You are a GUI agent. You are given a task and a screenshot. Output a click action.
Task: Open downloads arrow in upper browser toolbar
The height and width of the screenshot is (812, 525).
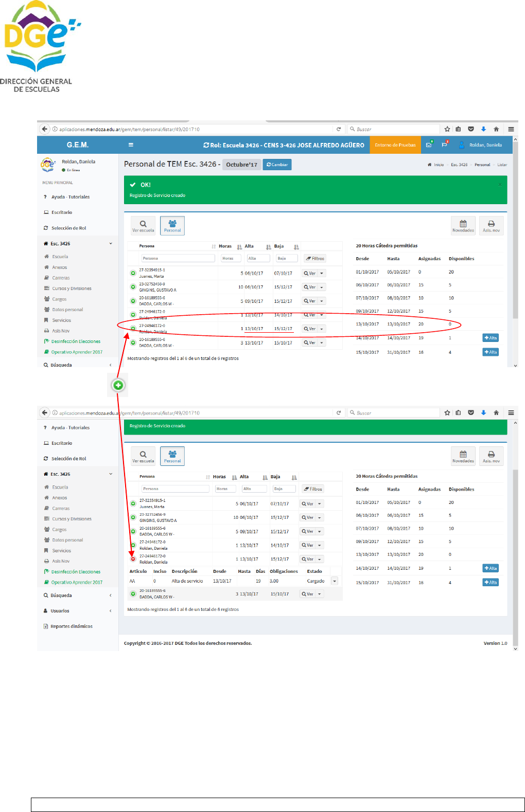pos(483,129)
